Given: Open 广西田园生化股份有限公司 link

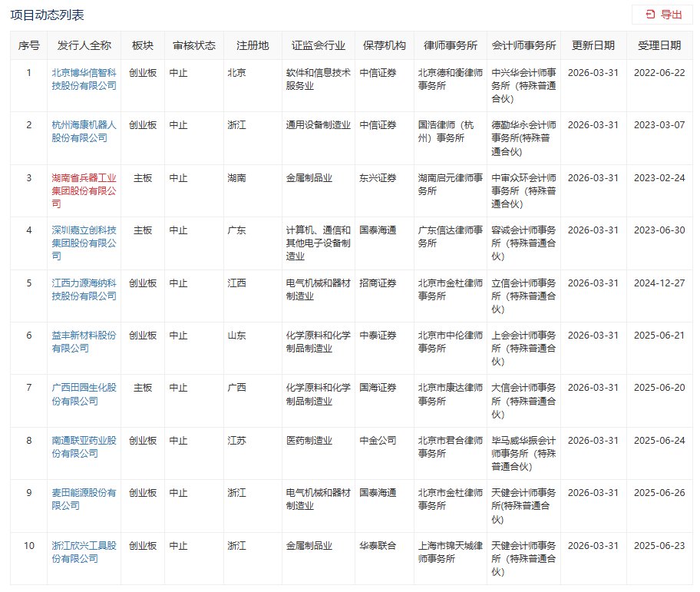Looking at the screenshot, I should (x=84, y=394).
